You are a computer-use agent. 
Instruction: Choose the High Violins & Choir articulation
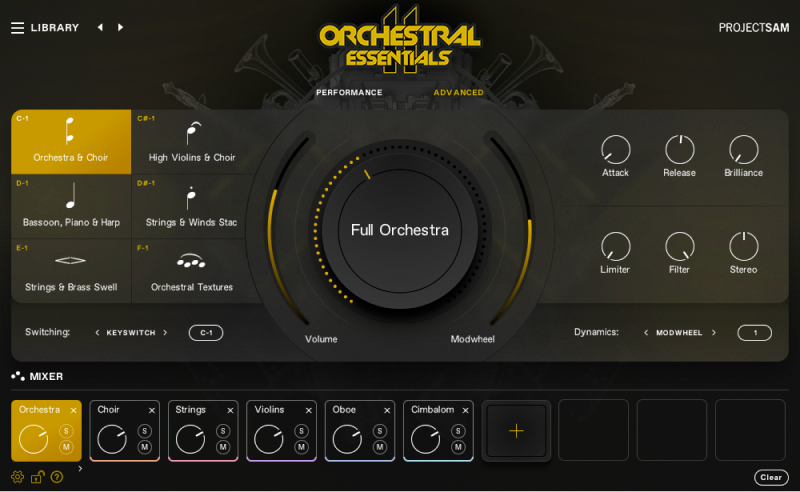pyautogui.click(x=191, y=141)
